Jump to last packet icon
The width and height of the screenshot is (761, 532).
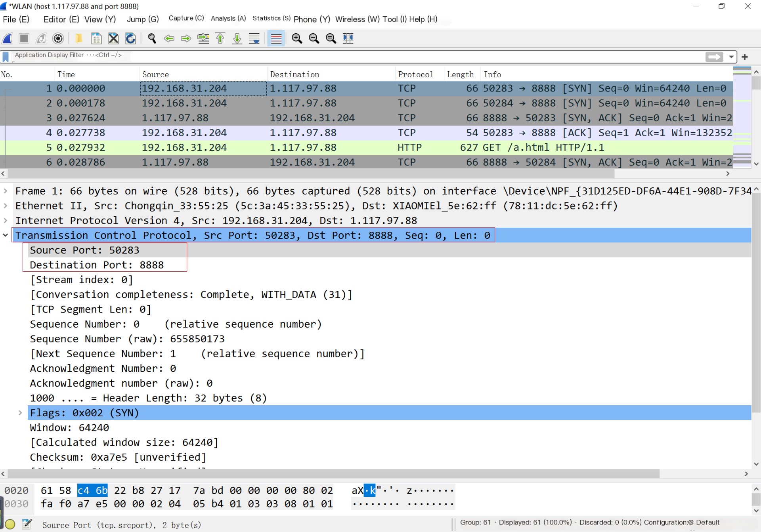point(237,38)
